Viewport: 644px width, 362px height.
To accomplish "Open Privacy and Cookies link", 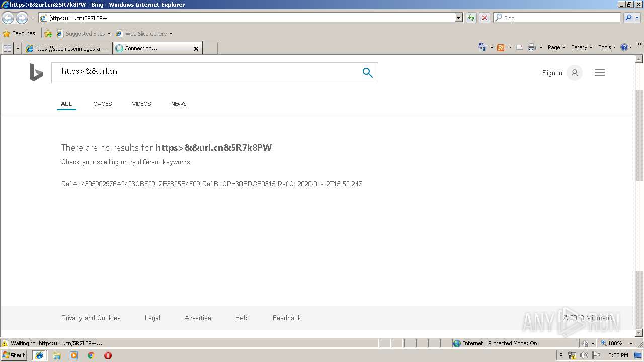I will pos(91,318).
